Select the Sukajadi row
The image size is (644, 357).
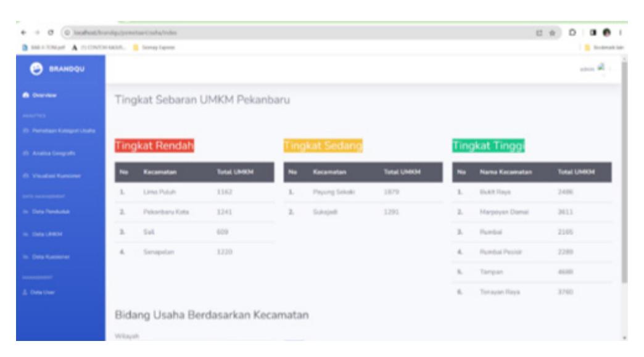[x=363, y=212]
